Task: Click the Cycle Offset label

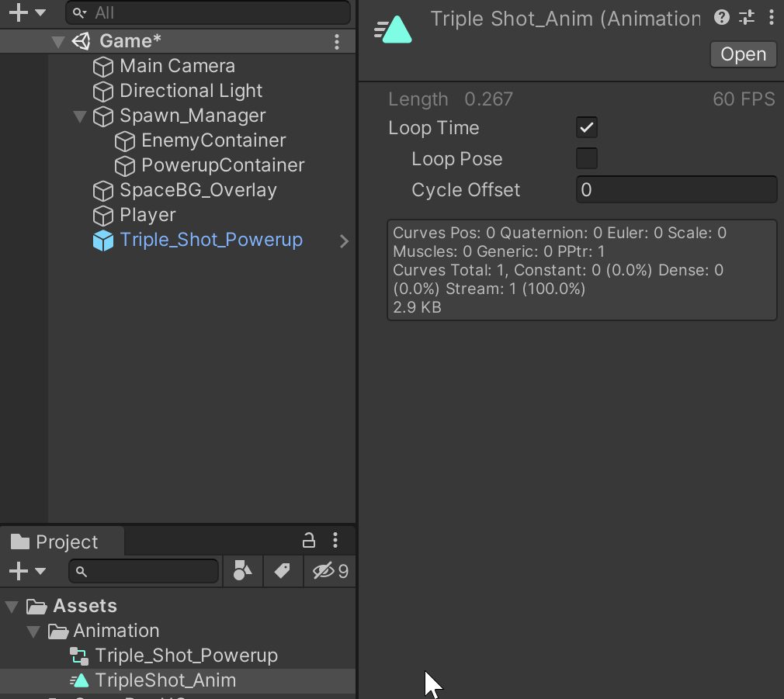Action: pyautogui.click(x=466, y=190)
